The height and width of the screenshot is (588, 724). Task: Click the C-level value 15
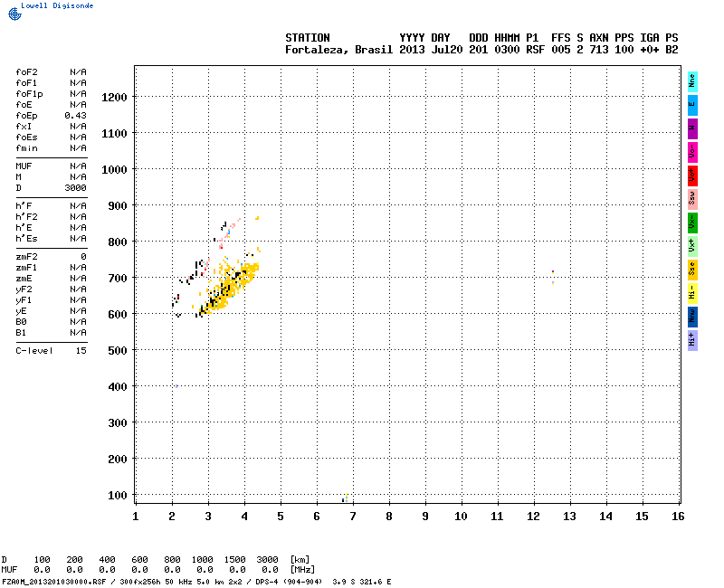tap(81, 351)
